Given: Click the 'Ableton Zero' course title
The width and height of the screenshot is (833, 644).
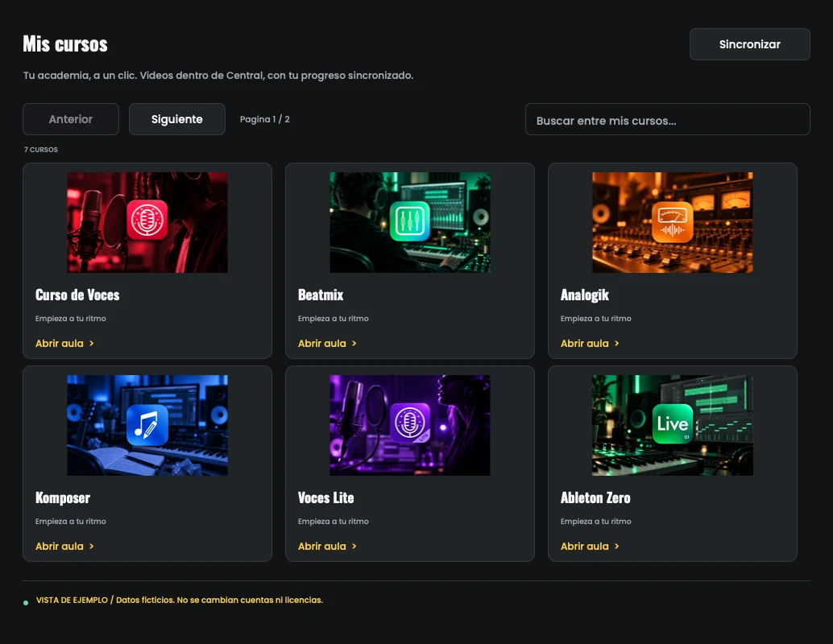Looking at the screenshot, I should [x=595, y=498].
